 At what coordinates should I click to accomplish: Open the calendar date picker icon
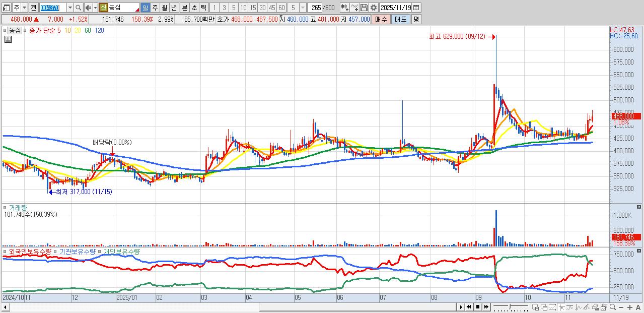[416, 8]
